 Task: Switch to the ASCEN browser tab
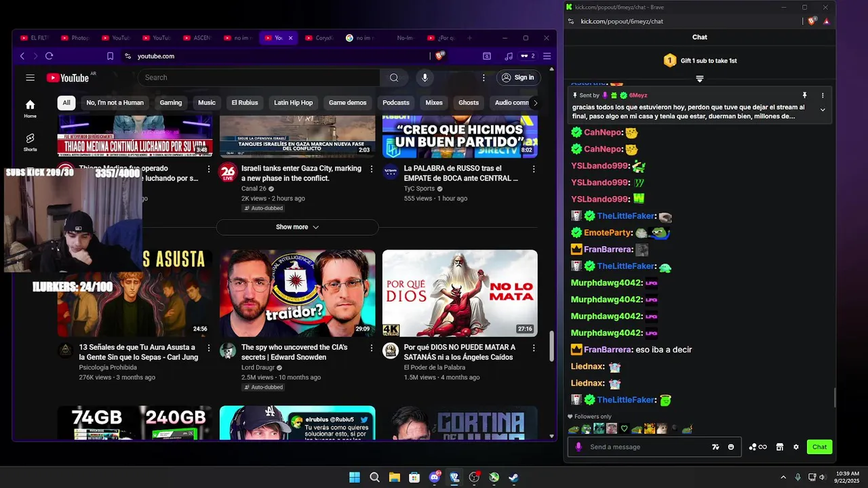coord(196,38)
